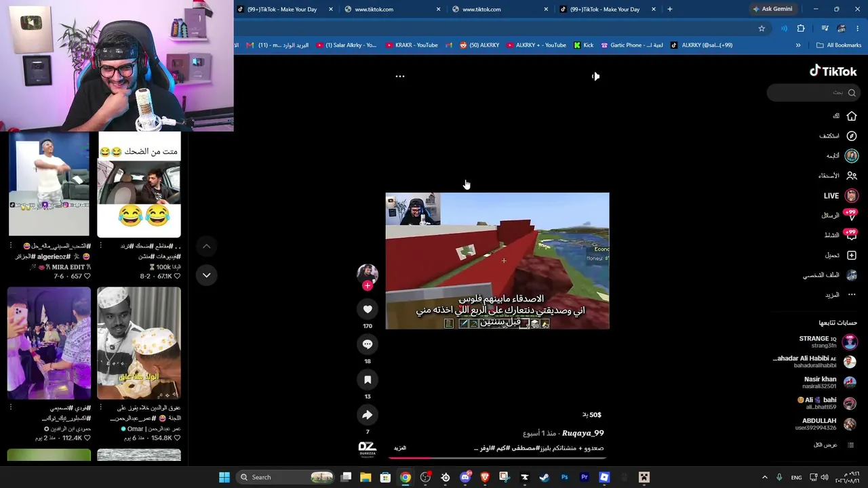This screenshot has width=868, height=488.
Task: Open Steam from the taskbar
Action: pos(545,477)
